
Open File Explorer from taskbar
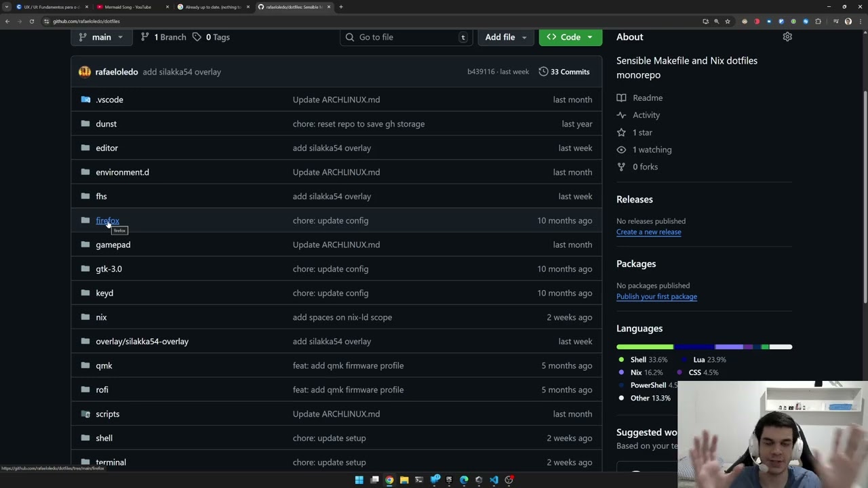pyautogui.click(x=404, y=480)
